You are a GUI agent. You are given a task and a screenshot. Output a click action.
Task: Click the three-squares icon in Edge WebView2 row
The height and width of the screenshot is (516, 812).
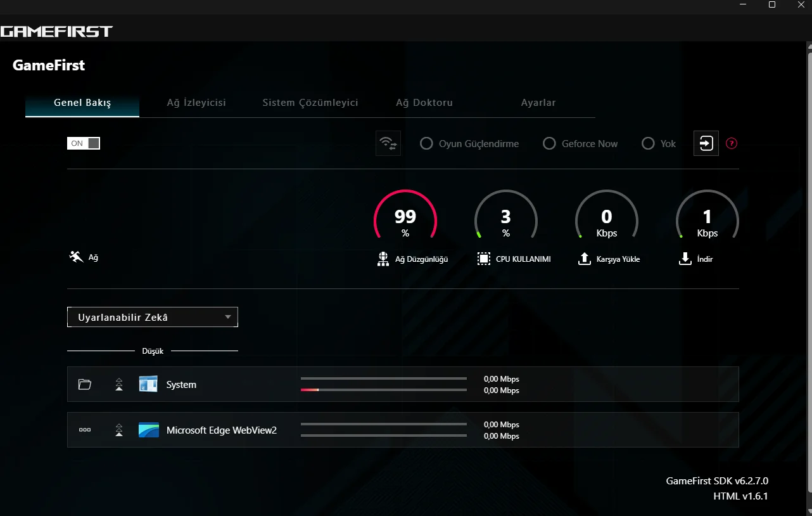point(85,430)
